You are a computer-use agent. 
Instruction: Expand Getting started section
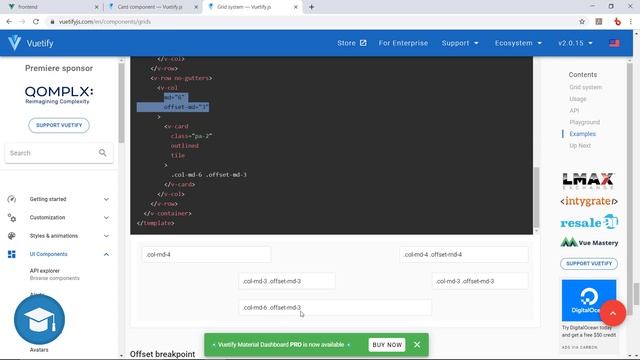pos(59,199)
